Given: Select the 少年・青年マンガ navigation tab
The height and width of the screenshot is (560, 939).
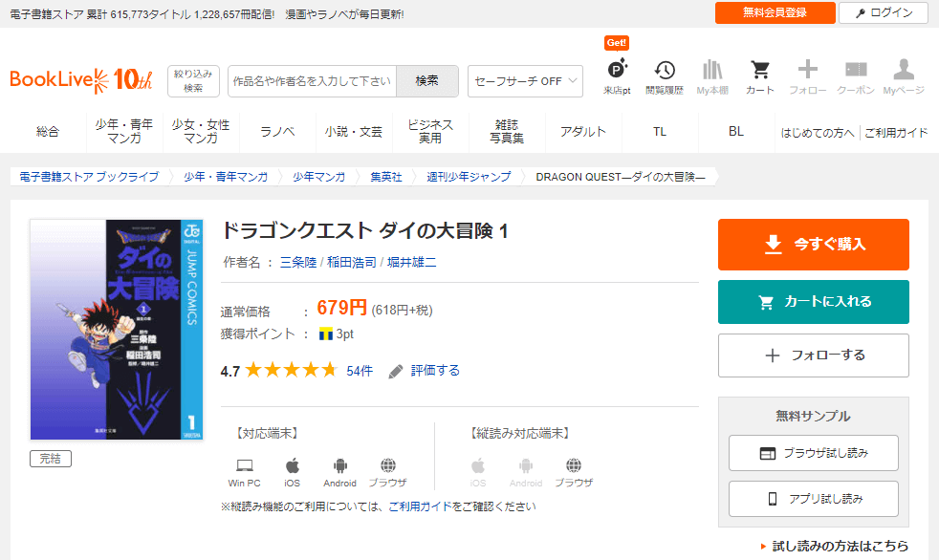Looking at the screenshot, I should pos(124,132).
